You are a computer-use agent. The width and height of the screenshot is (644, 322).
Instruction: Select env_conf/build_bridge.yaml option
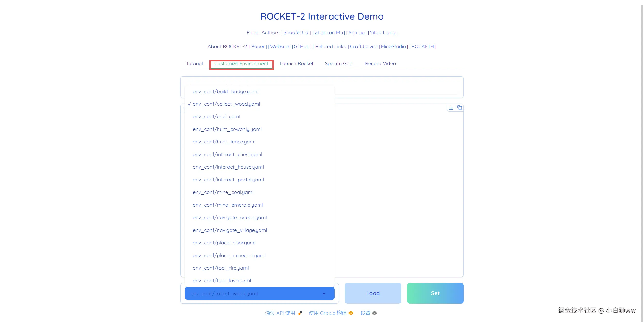click(x=225, y=92)
